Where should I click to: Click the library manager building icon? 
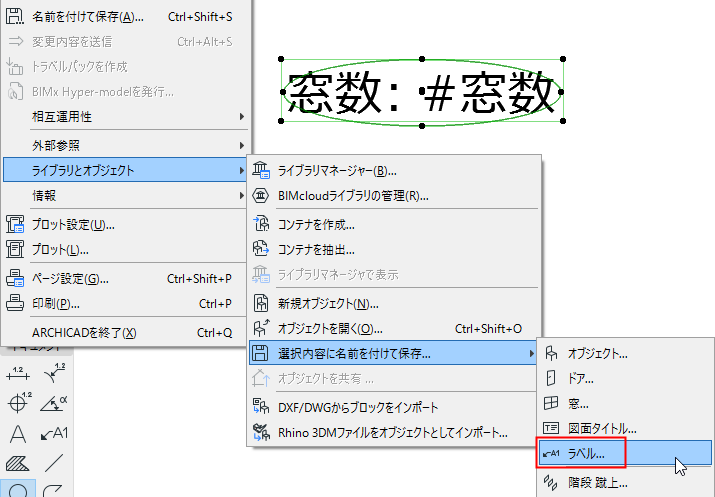tap(261, 170)
